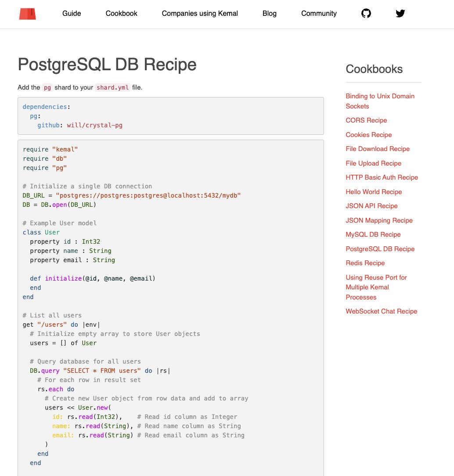Open HTTP Basic Auth Recipe
Image resolution: width=454 pixels, height=476 pixels.
(382, 177)
